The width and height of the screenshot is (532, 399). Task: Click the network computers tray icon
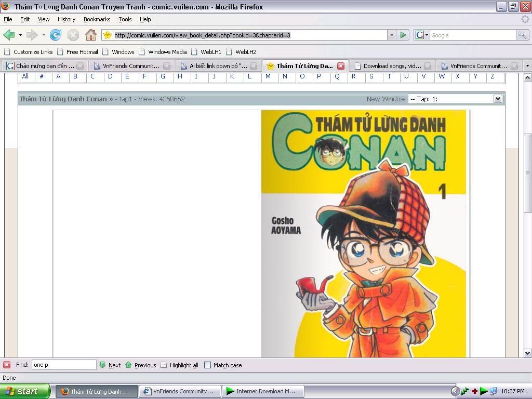coord(494,391)
